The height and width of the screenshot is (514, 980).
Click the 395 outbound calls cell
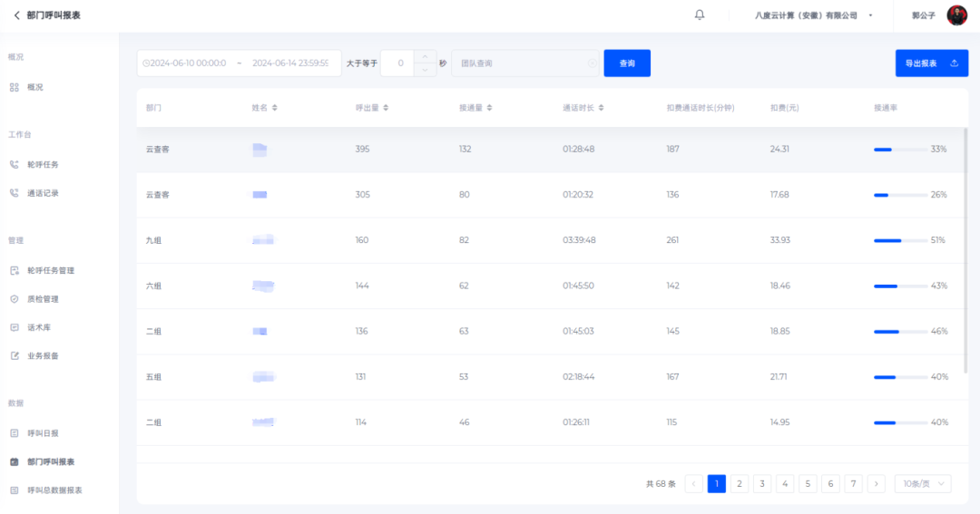click(362, 150)
